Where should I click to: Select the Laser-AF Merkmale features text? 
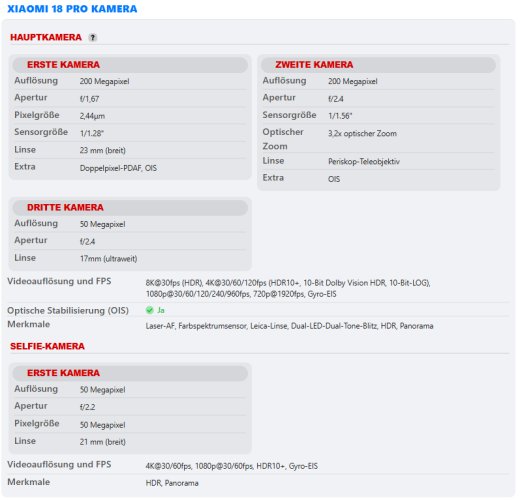click(x=289, y=326)
